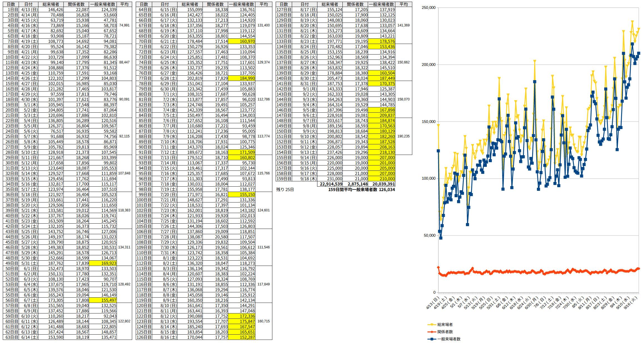
Task: Click the date cell 4/13 (日)
Action: tap(29, 10)
